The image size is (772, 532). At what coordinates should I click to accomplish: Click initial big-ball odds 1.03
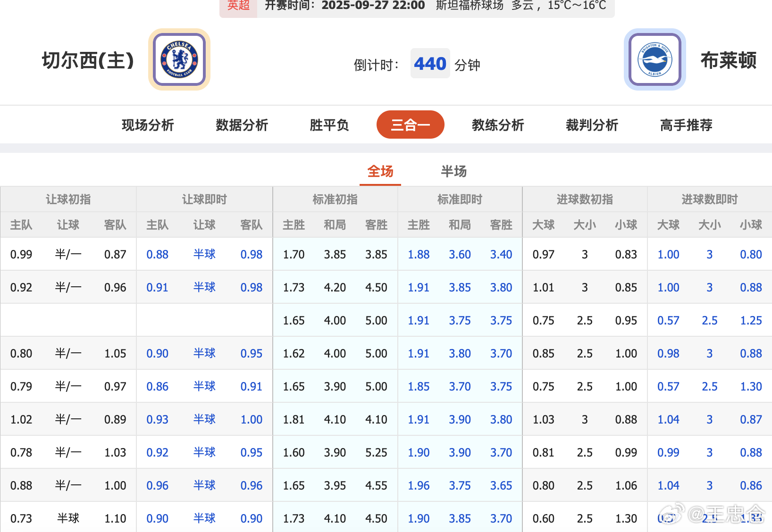543,419
